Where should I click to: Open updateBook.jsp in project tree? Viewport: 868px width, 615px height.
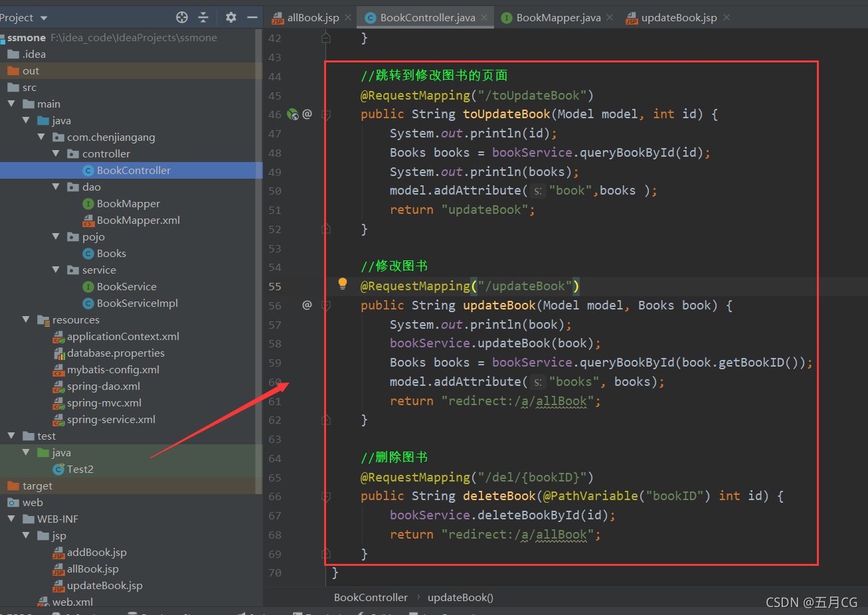104,585
